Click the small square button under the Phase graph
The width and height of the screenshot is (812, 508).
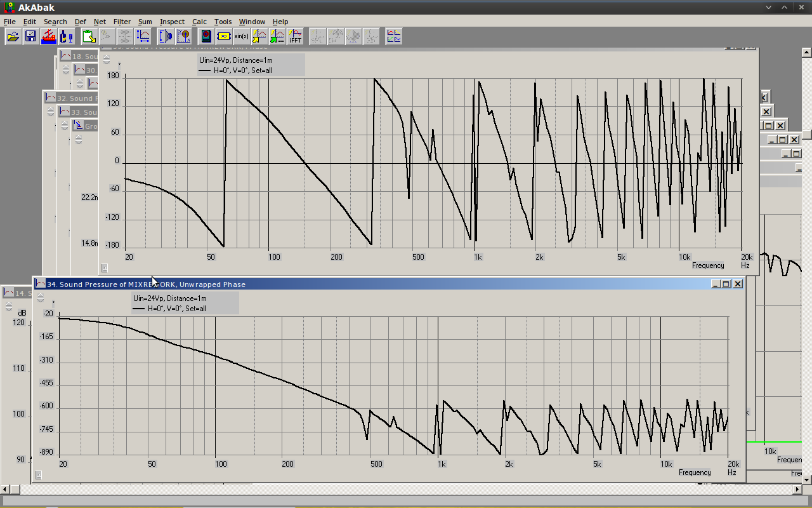pos(105,268)
